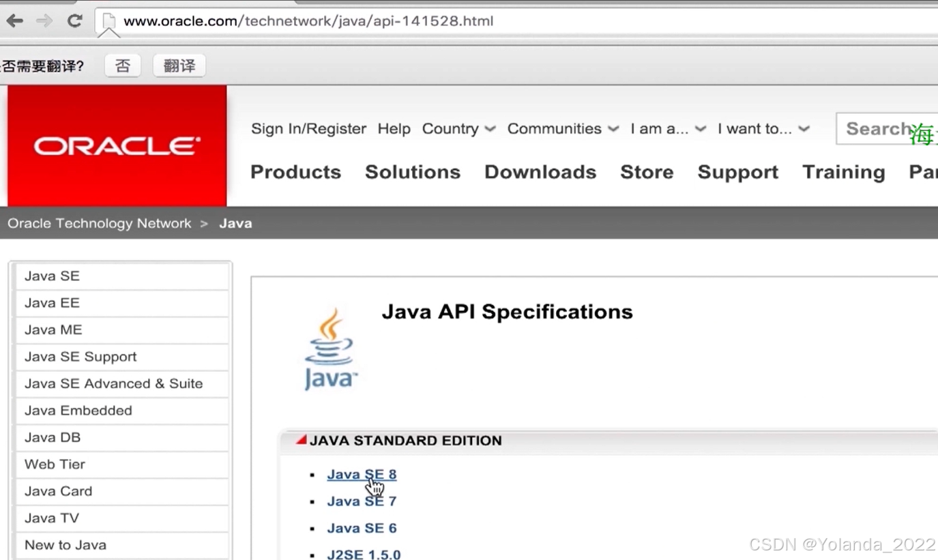This screenshot has height=560, width=938.
Task: Click the Java breadcrumb
Action: tap(235, 224)
